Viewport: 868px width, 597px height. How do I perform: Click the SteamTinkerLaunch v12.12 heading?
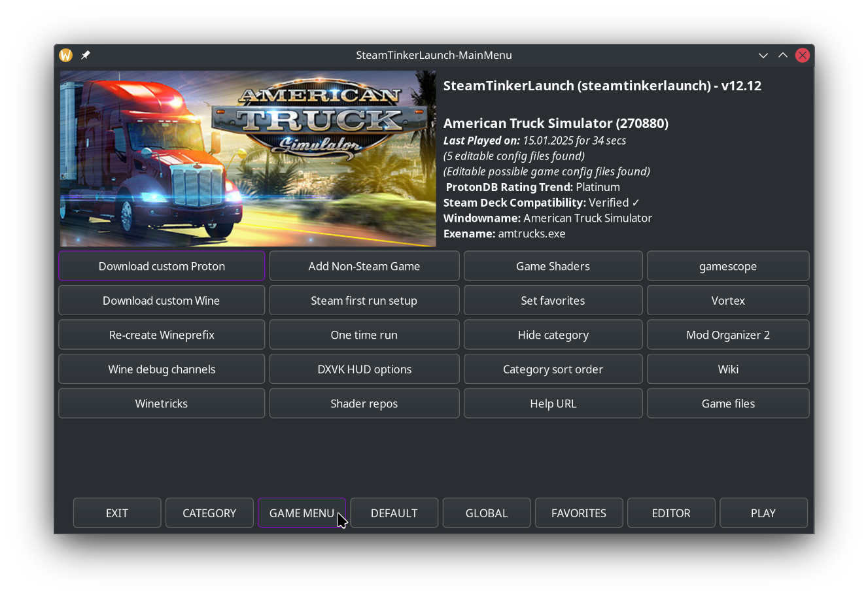[x=602, y=86]
